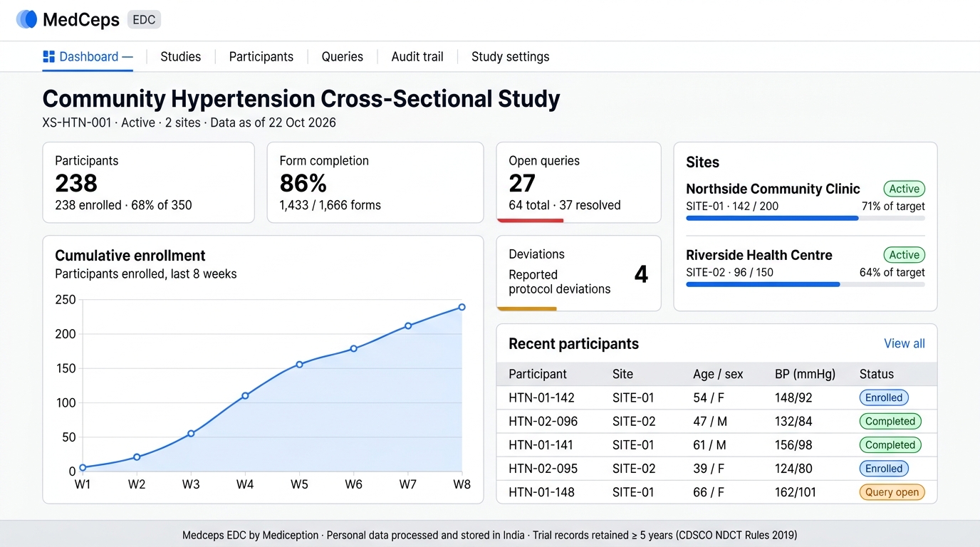The image size is (980, 547).
Task: Open the Studies tab
Action: [x=180, y=56]
